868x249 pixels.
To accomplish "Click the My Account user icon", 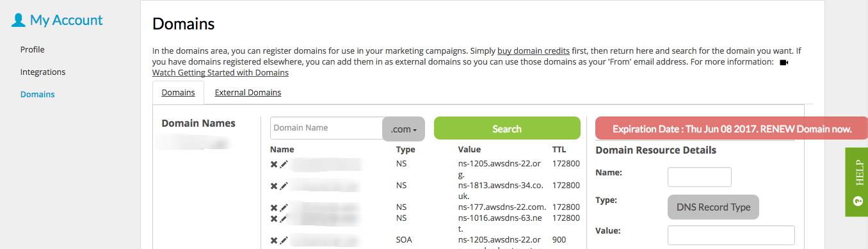I will [x=19, y=20].
